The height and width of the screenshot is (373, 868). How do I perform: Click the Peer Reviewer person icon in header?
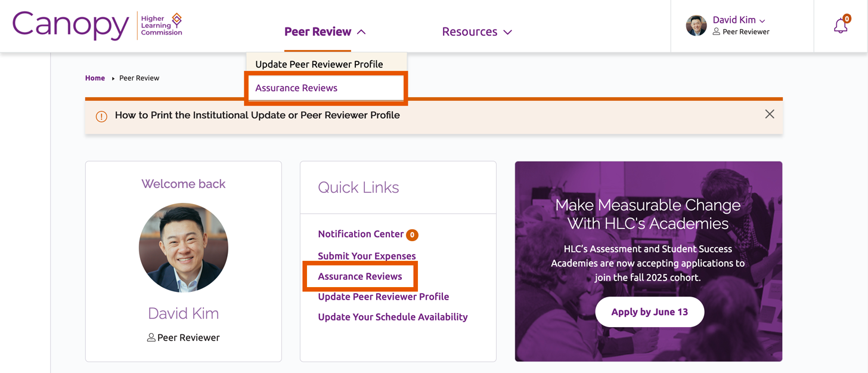click(716, 32)
